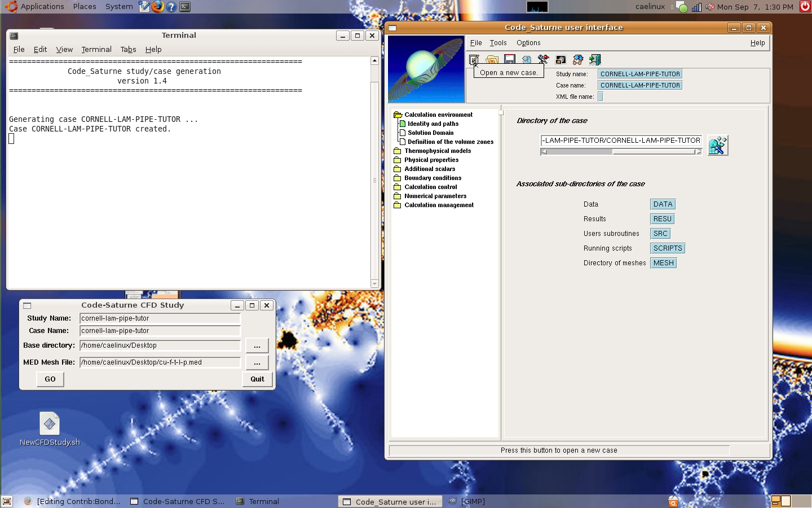The width and height of the screenshot is (812, 508).
Task: Open Terminal window's View menu
Action: pos(64,50)
